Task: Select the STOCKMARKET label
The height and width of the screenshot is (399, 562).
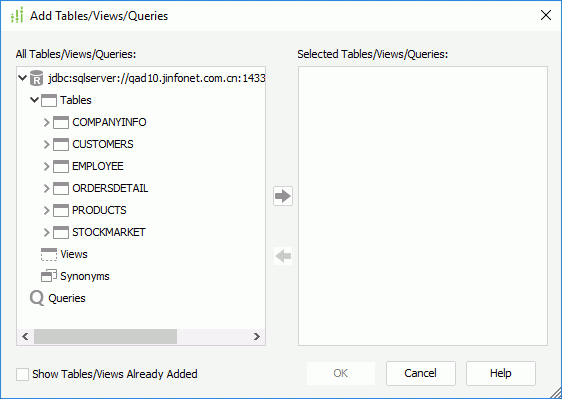Action: tap(109, 232)
